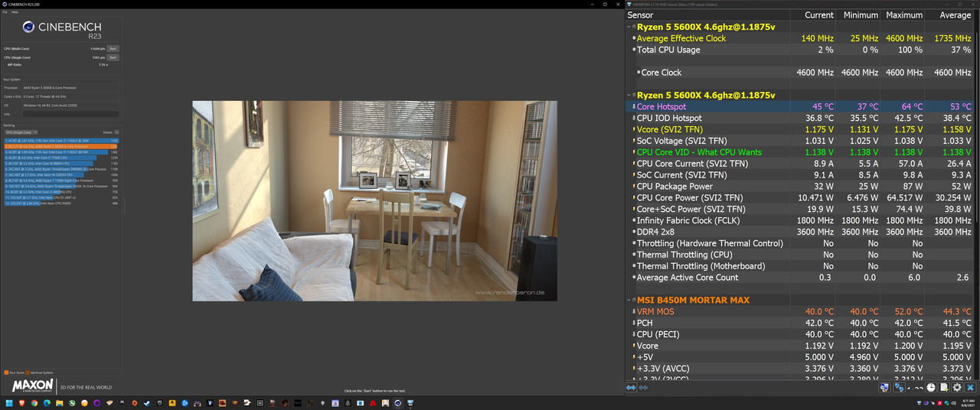Select Threadripper 2990WX ranking row
This screenshot has height=410, width=980.
(61, 169)
